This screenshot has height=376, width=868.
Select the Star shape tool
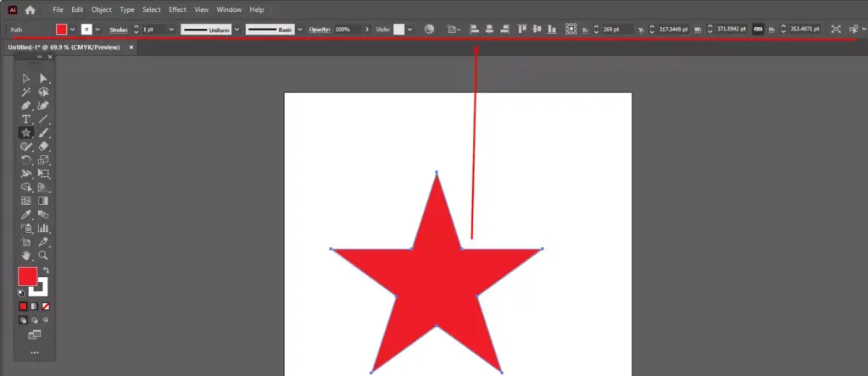pyautogui.click(x=26, y=133)
